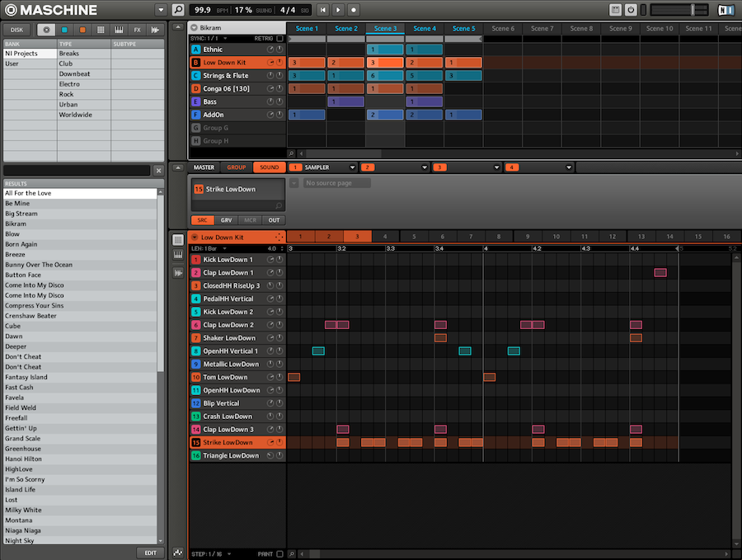Click the NI logo in the header
The width and height of the screenshot is (742, 560).
726,10
